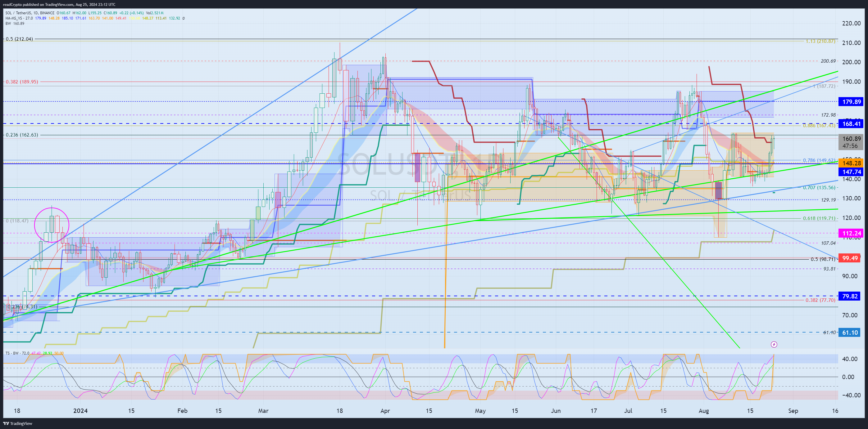Click the ∅ symbol ending the HA-MS_VS legend

coord(184,18)
